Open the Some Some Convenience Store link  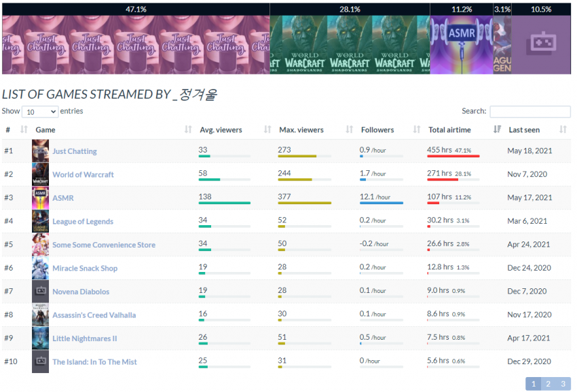pos(104,245)
